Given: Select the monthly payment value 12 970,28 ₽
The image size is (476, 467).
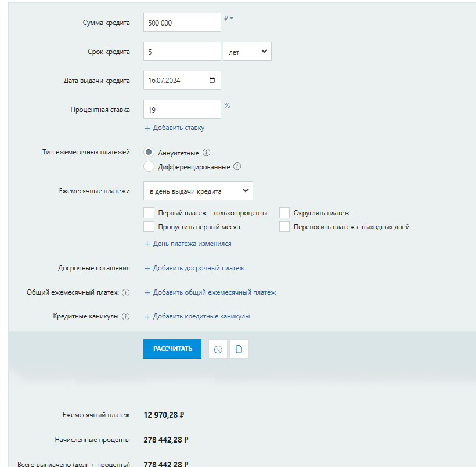Looking at the screenshot, I should click(164, 415).
